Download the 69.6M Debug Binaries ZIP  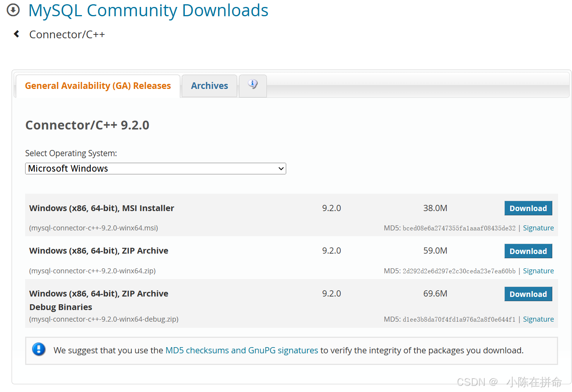[x=528, y=294]
